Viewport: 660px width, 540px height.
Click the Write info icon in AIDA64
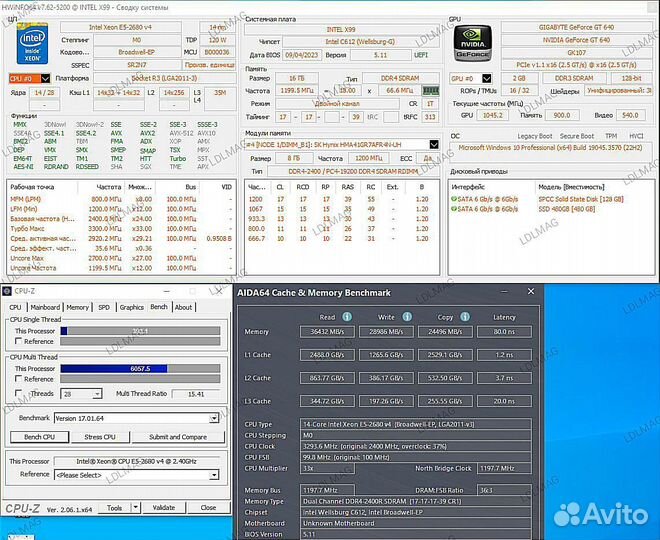click(x=407, y=317)
